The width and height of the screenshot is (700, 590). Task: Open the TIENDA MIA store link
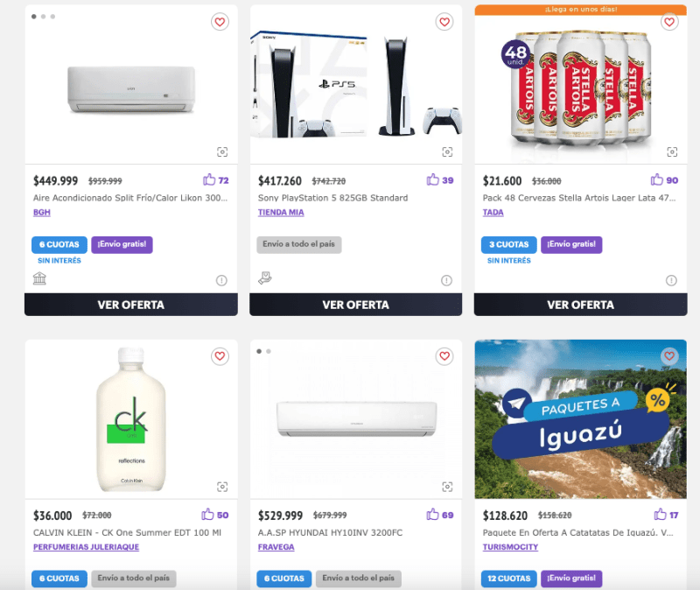point(281,213)
